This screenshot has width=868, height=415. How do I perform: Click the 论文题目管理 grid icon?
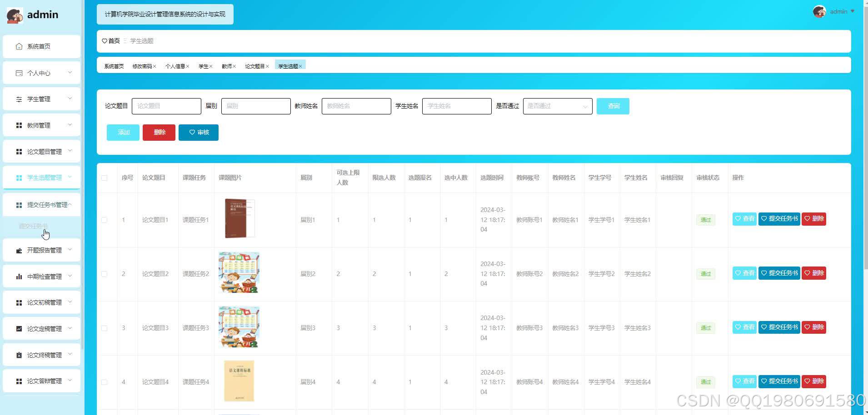19,152
